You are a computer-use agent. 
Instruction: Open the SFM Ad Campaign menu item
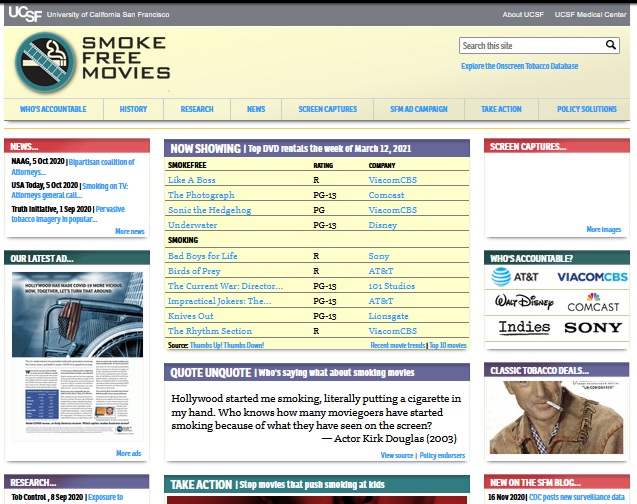(418, 109)
